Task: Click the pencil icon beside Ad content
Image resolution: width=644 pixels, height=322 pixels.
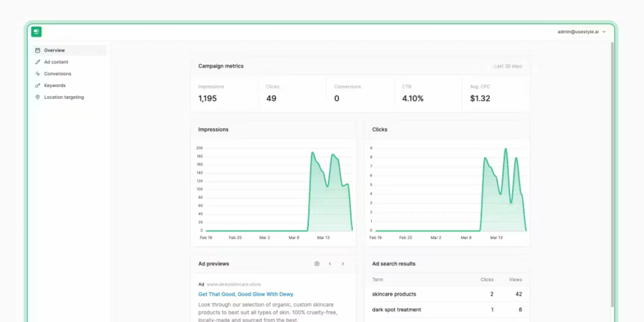Action: (x=38, y=62)
